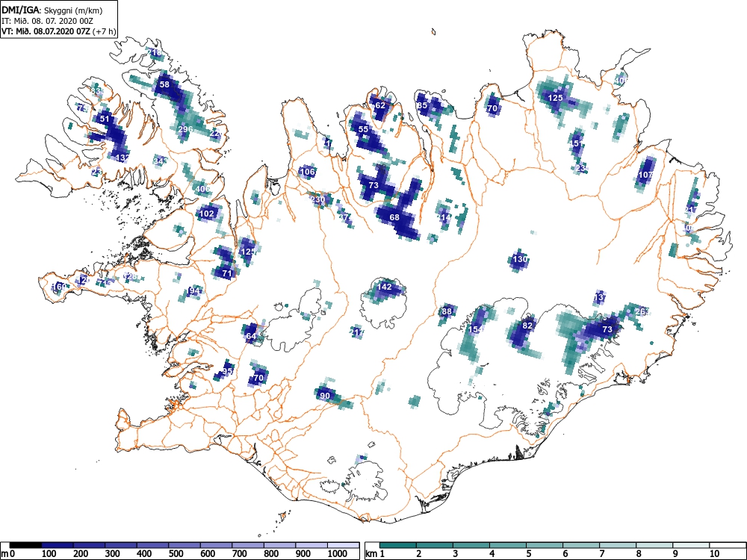Click the darkest navy 100–200 m legend swatch
747x560 pixels.
point(58,545)
